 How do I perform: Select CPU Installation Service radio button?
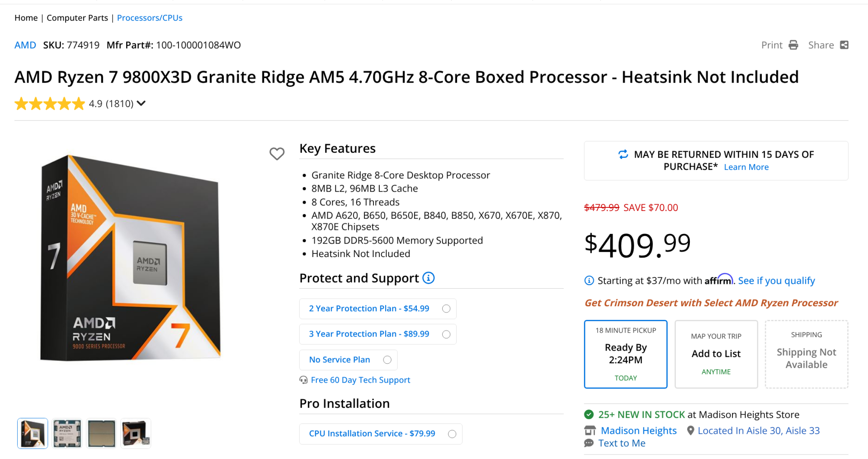(452, 434)
